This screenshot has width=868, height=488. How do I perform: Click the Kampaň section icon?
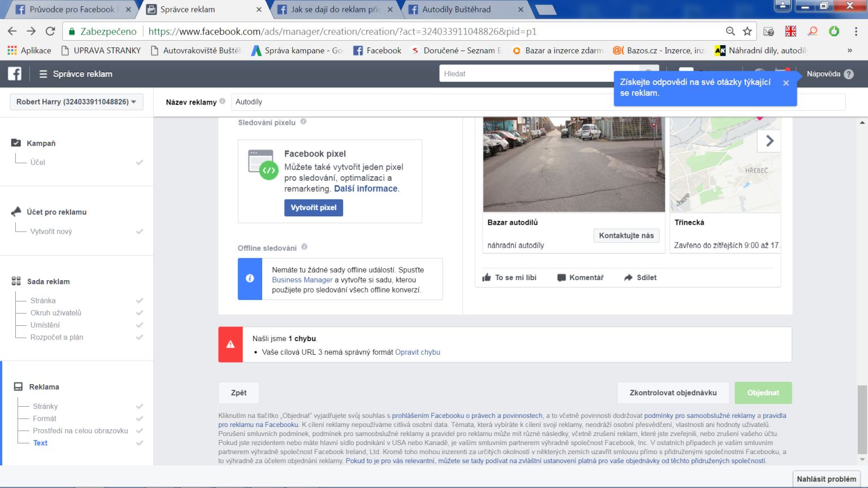click(16, 143)
